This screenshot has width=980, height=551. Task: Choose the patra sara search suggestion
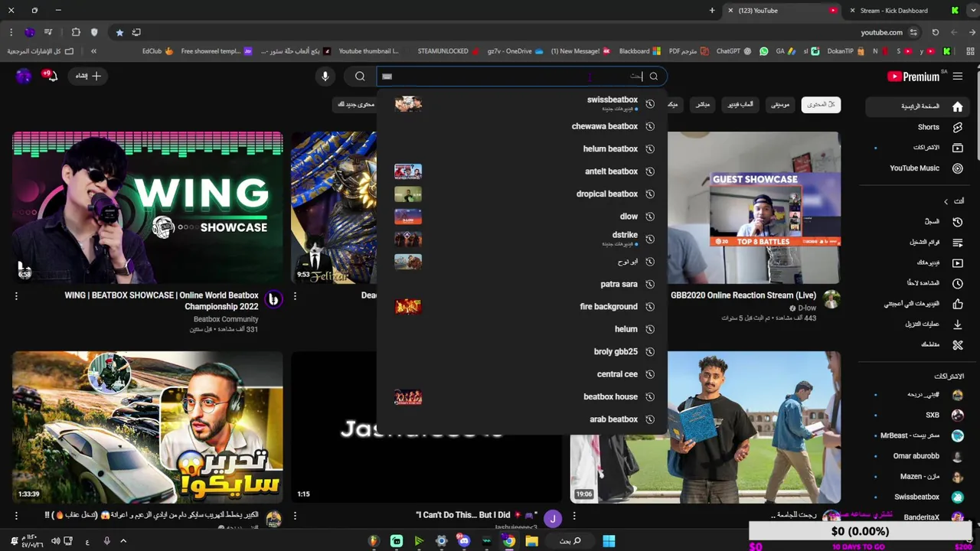[522, 284]
